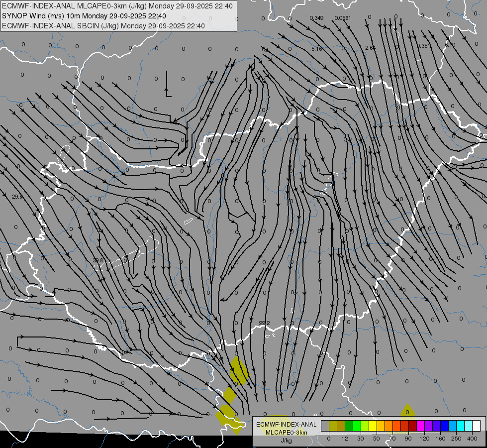Click the '5.16' value on the map

[316, 49]
